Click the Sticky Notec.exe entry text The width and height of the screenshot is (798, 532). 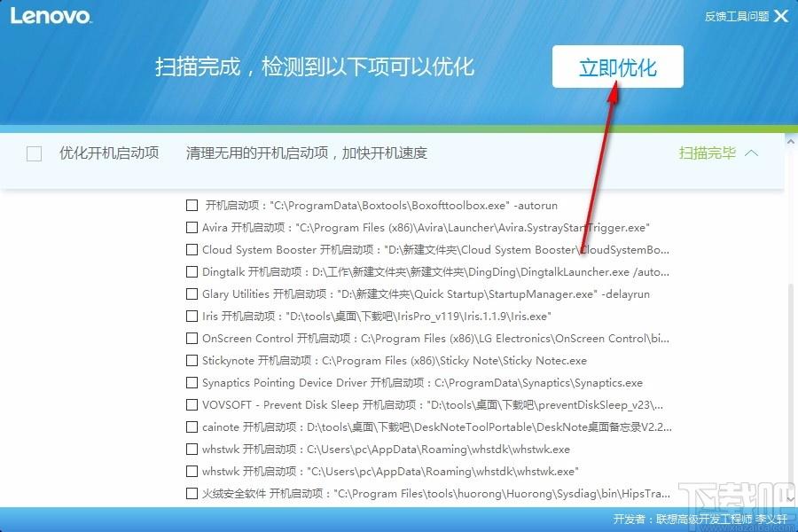395,361
